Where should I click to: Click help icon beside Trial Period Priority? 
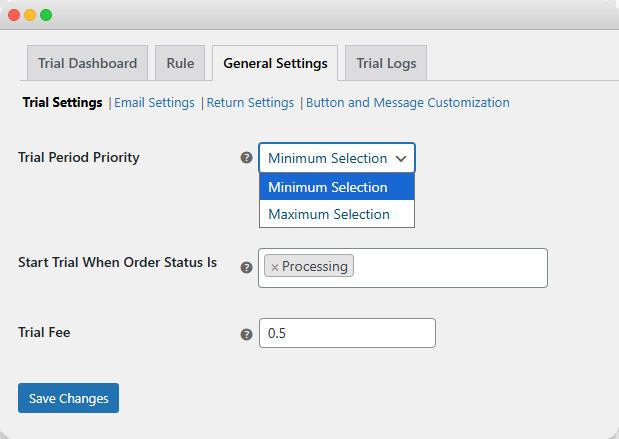click(246, 158)
